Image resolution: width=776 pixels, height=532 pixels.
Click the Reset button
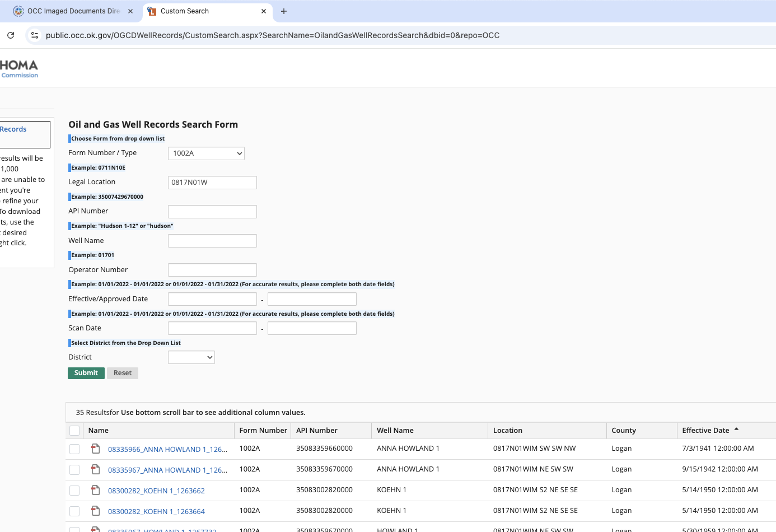(123, 373)
